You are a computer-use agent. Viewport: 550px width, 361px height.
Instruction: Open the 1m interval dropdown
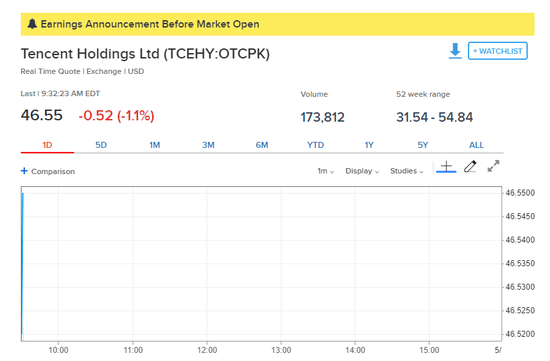coord(326,171)
